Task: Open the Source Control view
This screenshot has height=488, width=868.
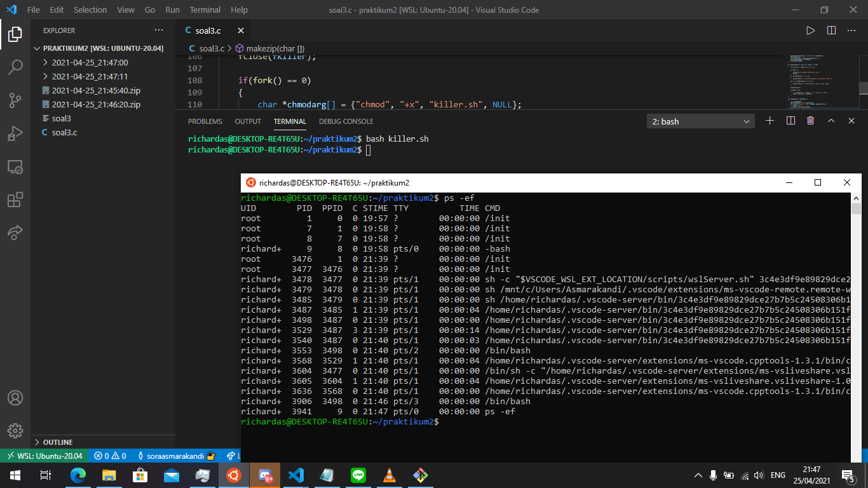Action: 15,100
